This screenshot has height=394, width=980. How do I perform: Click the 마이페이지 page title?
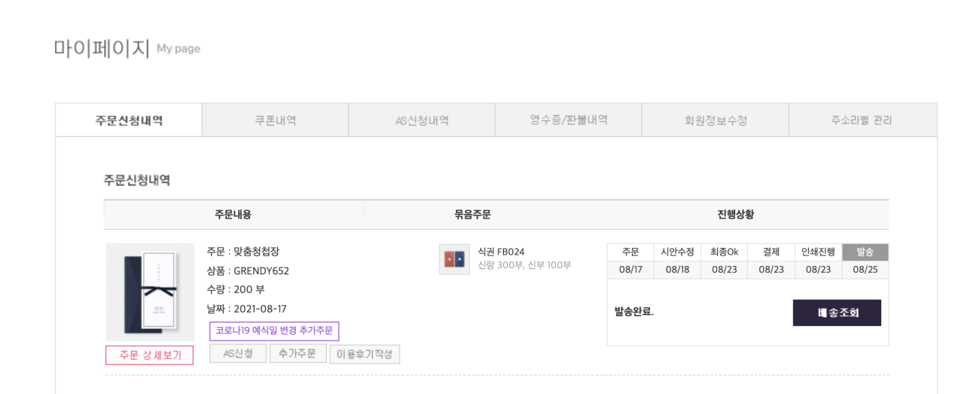coord(102,48)
